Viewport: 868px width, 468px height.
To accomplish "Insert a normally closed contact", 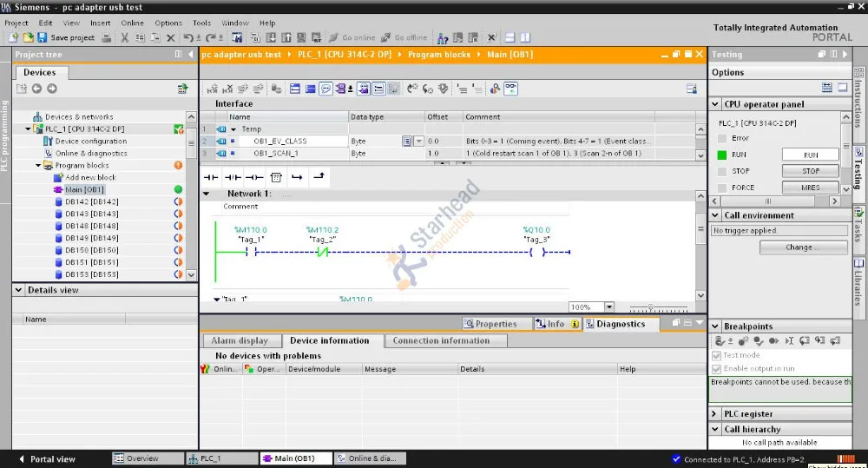I will (x=233, y=177).
